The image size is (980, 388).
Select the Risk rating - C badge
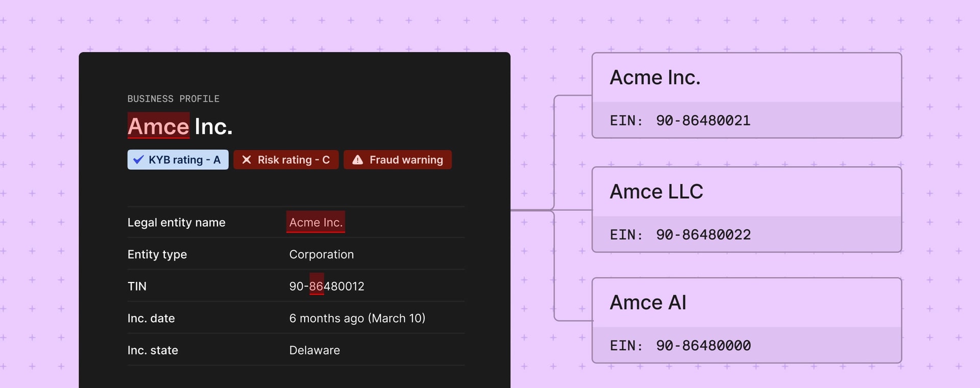point(286,160)
